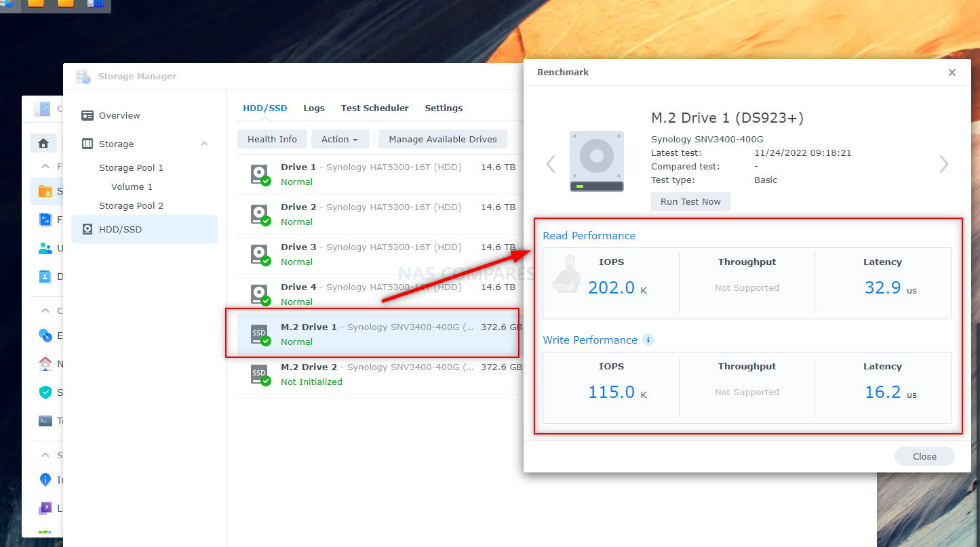Click the Not Initialized status text
This screenshot has width=980, height=547.
(x=311, y=382)
